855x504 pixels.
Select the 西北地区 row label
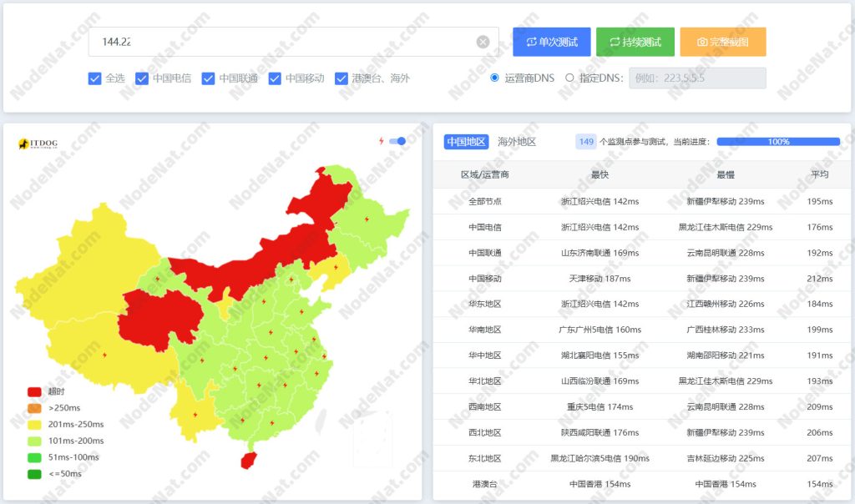[485, 432]
